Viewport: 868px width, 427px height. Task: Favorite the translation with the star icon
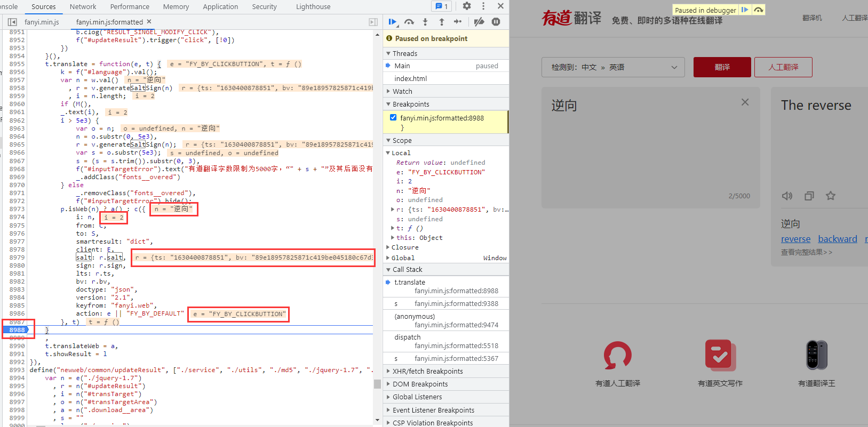(x=830, y=196)
